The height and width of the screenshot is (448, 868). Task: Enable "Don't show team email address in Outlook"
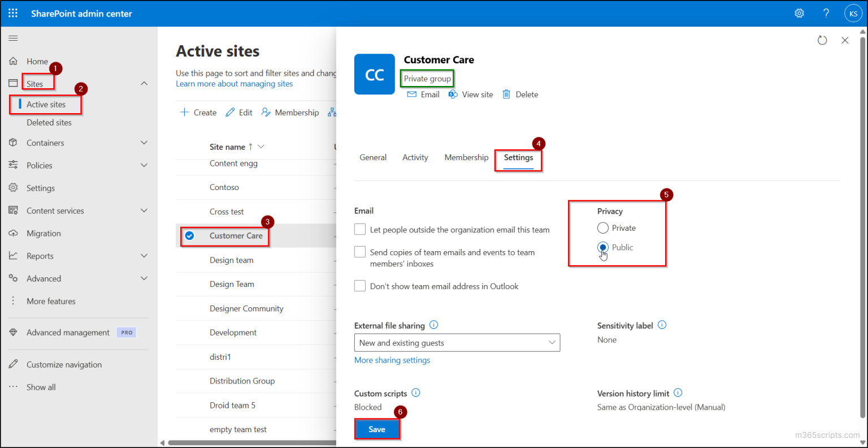(x=360, y=286)
